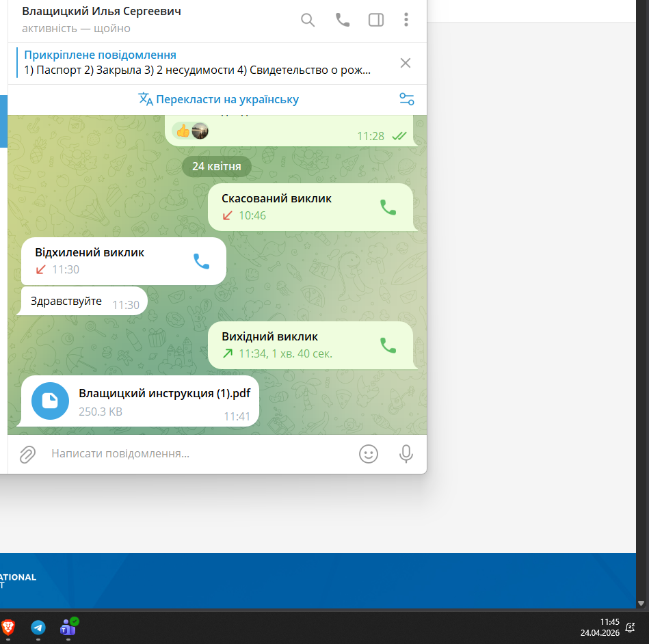Open the emoji picker smiley icon
Screen dimensions: 649x644
click(x=369, y=454)
